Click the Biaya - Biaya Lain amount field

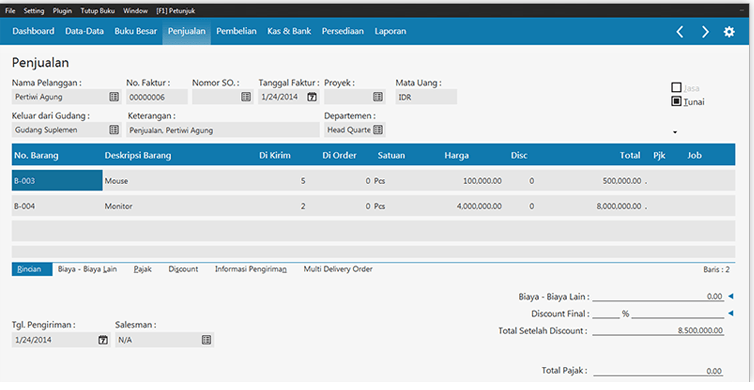click(658, 296)
